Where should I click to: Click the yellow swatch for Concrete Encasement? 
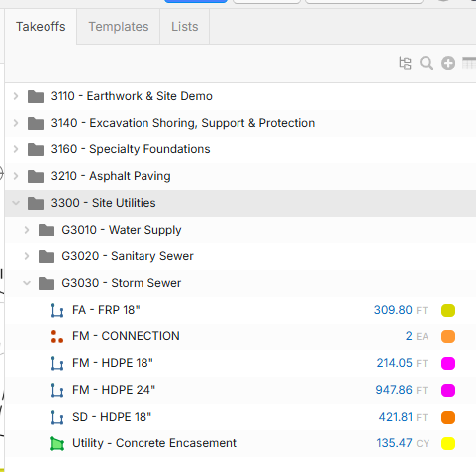(448, 443)
